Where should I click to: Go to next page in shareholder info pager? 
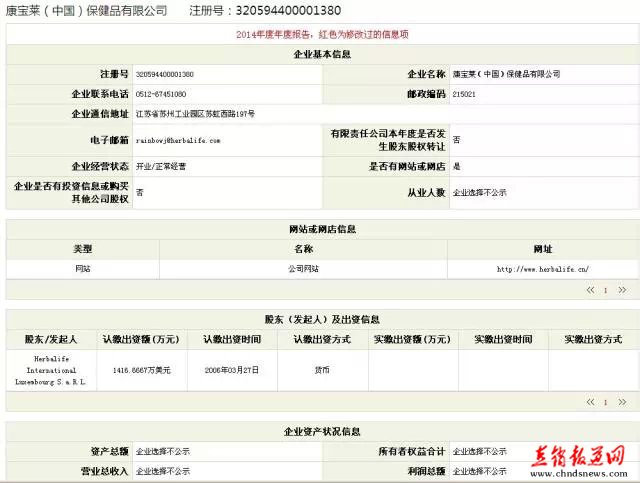click(622, 402)
